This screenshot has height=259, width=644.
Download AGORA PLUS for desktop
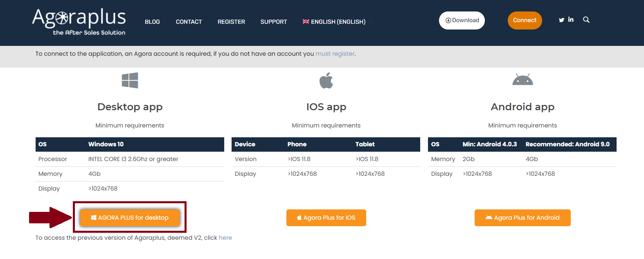[x=130, y=218]
